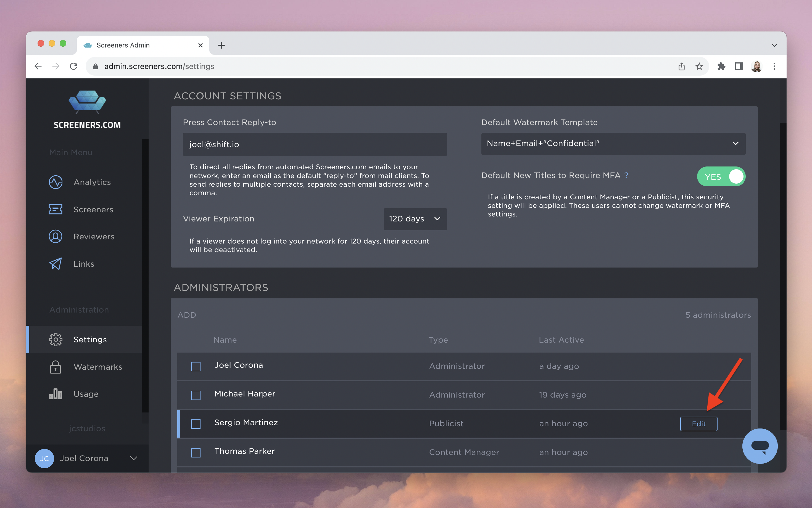Screen dimensions: 812x508
Task: Sort by Last Active column header
Action: coord(561,340)
